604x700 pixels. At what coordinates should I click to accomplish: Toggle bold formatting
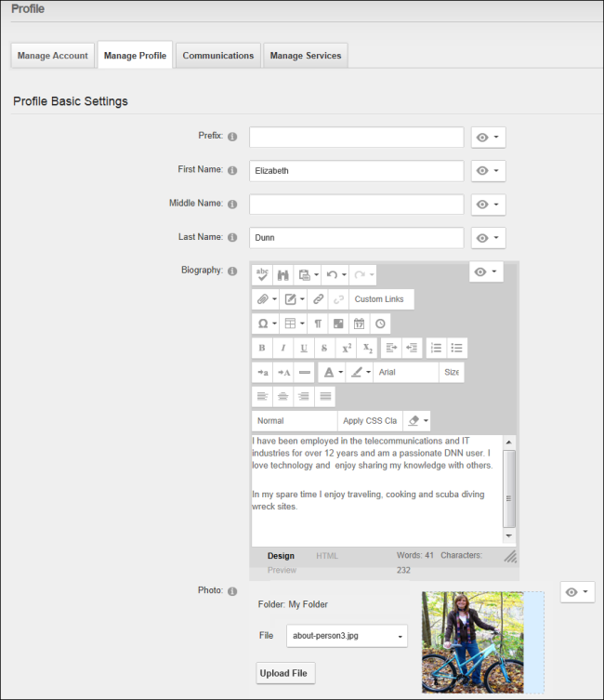coord(262,348)
